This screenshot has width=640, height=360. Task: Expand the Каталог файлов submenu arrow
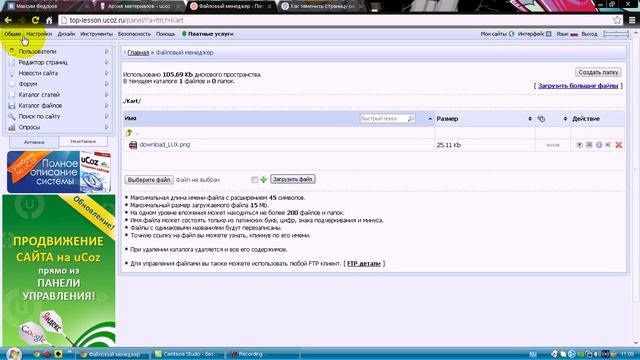[x=107, y=105]
